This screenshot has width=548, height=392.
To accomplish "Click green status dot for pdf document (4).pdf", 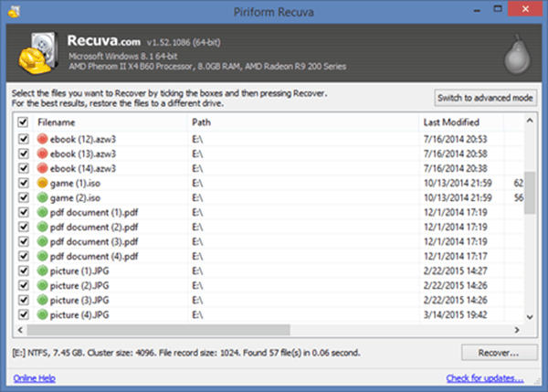I will [42, 257].
